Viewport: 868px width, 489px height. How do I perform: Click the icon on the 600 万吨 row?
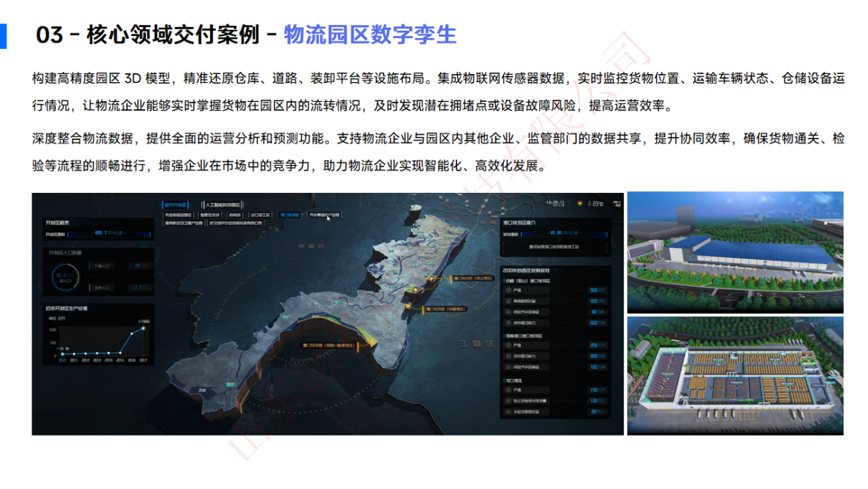[x=509, y=323]
